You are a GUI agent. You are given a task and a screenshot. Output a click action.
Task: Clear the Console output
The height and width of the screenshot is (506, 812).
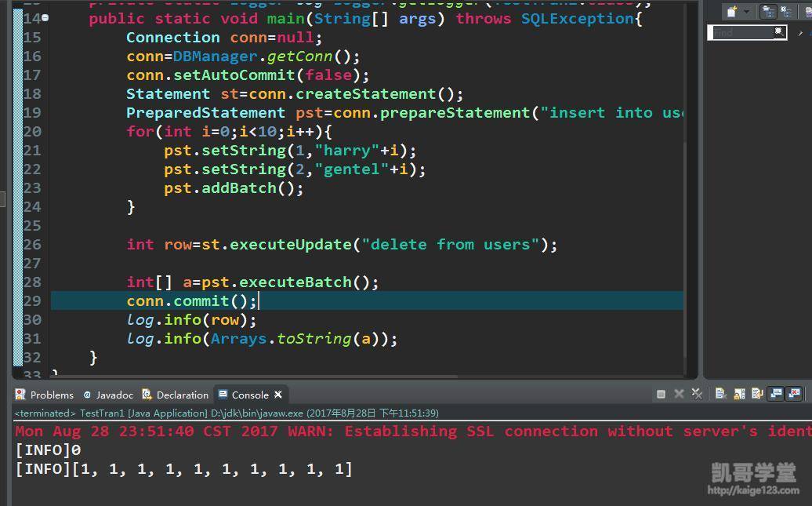click(720, 395)
